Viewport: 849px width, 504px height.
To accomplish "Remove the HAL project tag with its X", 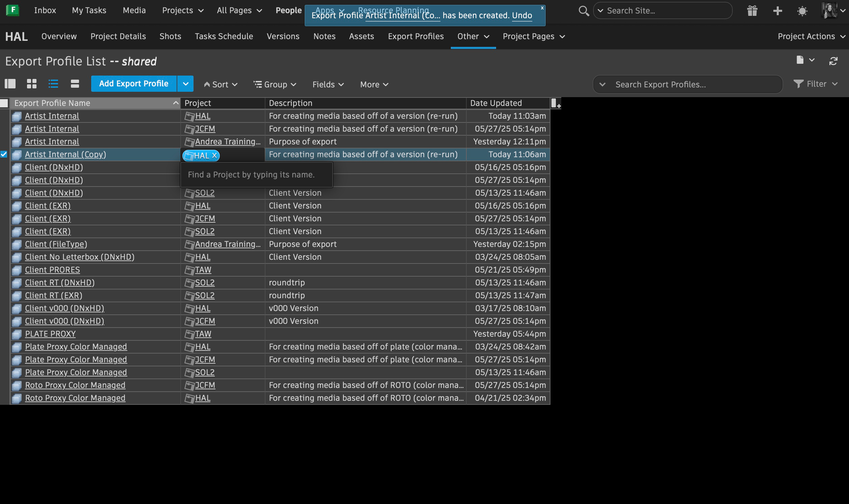I will coord(214,156).
